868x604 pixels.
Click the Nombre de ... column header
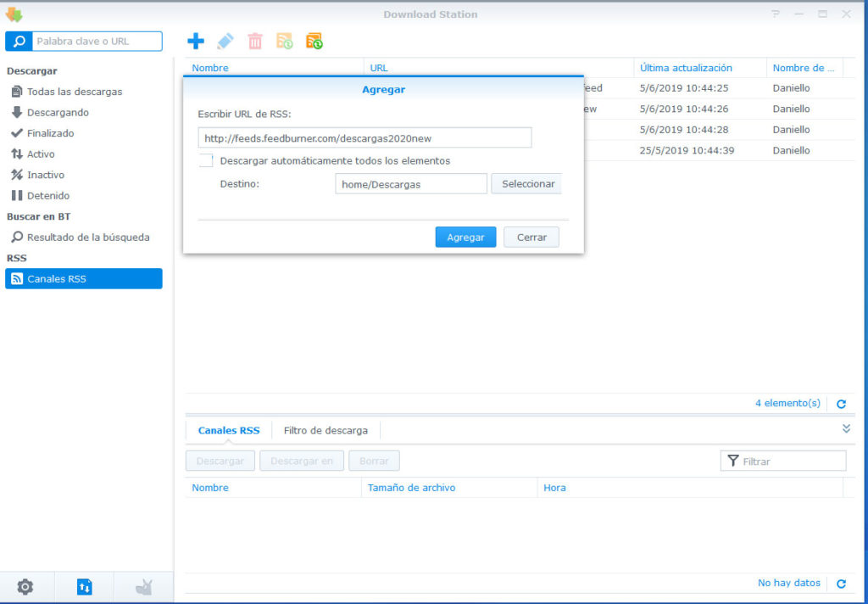pyautogui.click(x=804, y=68)
